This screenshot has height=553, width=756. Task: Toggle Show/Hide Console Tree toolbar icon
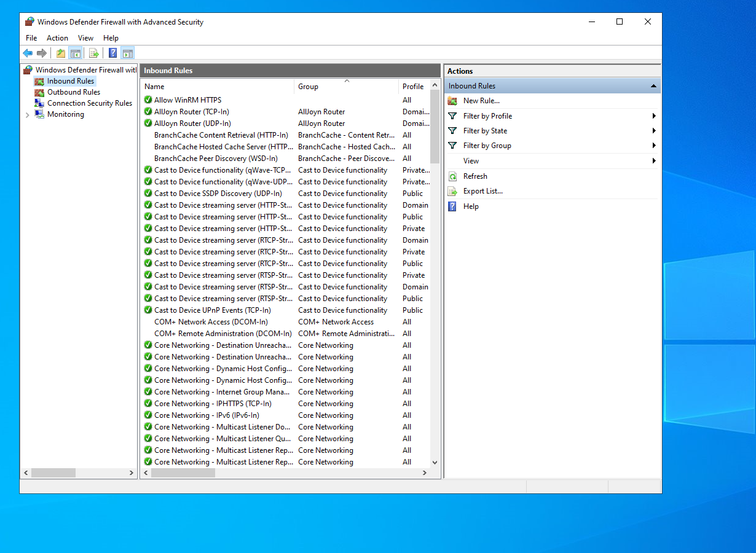pyautogui.click(x=76, y=53)
